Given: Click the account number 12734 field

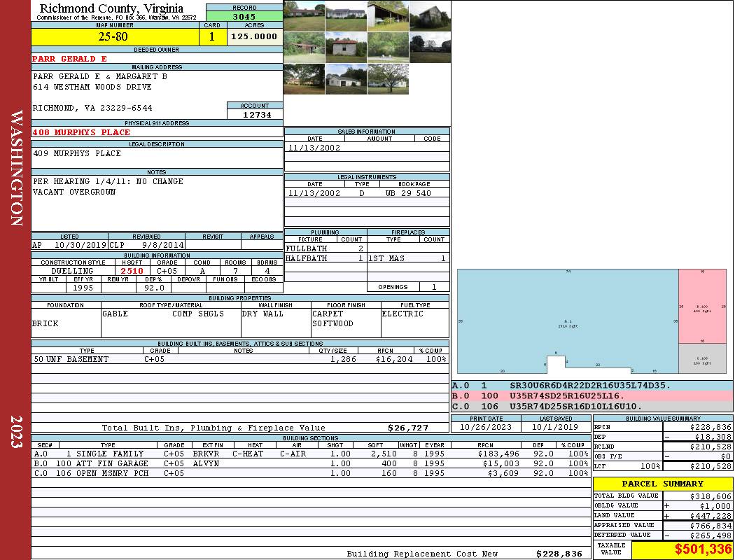Looking at the screenshot, I should coord(255,115).
